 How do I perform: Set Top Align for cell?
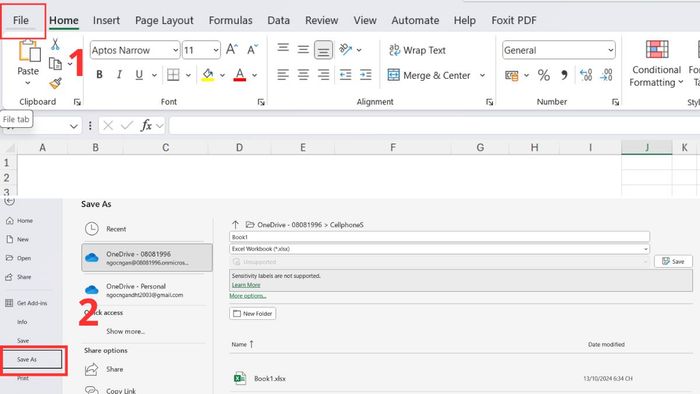tap(283, 48)
